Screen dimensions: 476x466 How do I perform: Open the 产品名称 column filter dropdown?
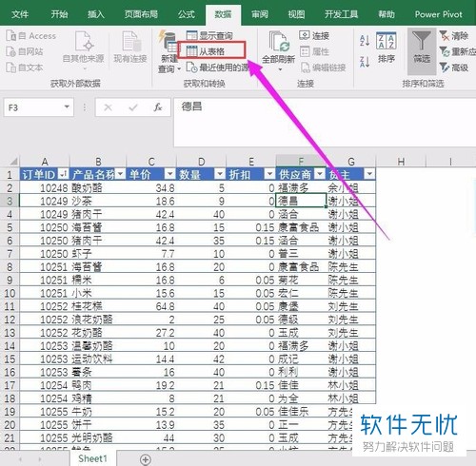pos(120,174)
